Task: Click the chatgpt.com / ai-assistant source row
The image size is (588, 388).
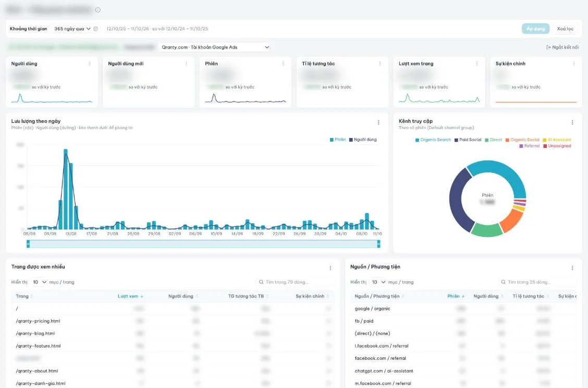Action: coord(463,371)
